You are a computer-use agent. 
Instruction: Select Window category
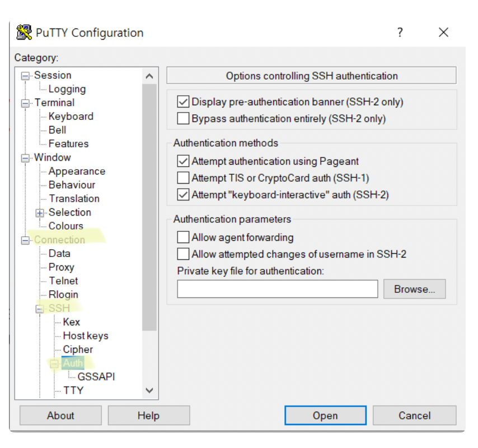point(53,157)
